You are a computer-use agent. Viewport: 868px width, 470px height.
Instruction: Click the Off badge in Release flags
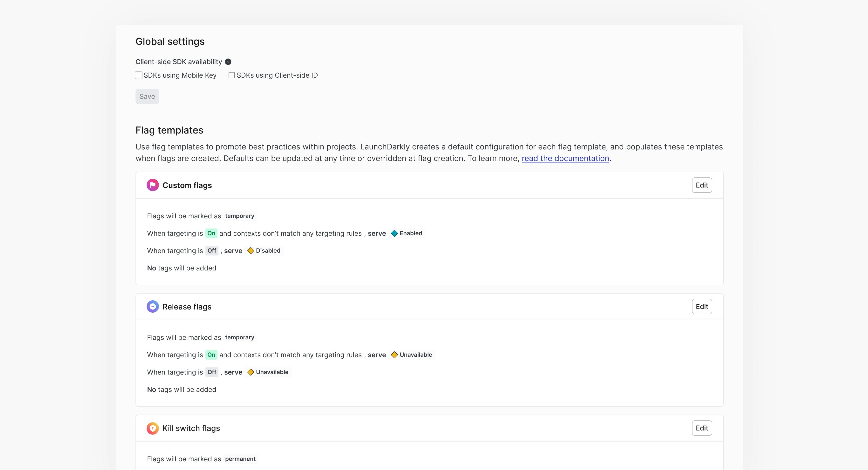tap(212, 372)
